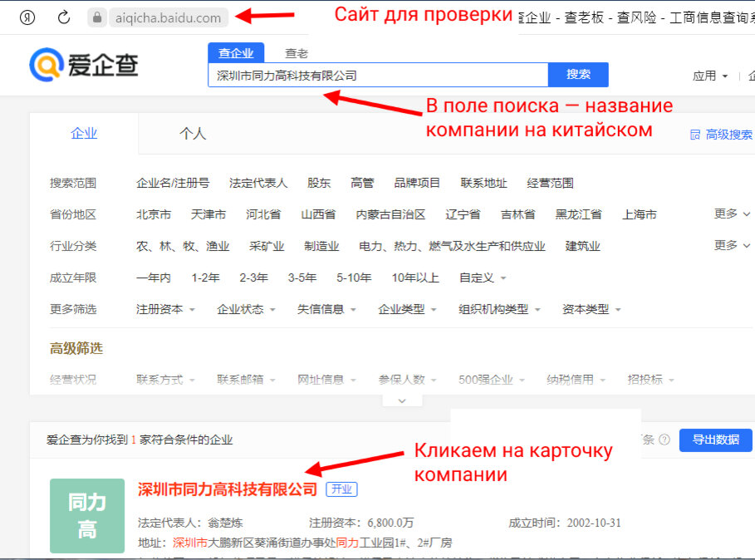This screenshot has width=755, height=560.
Task: Filter scope by 品牌项目
Action: (x=417, y=183)
